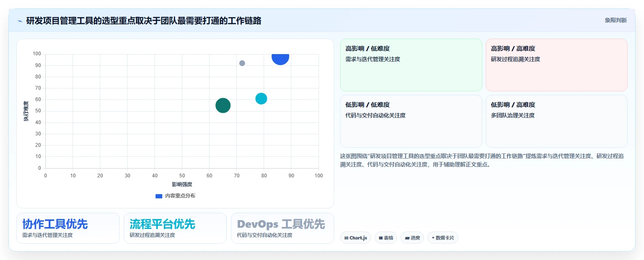
Task: Click x-axis tick label 50
Action: 182,176
